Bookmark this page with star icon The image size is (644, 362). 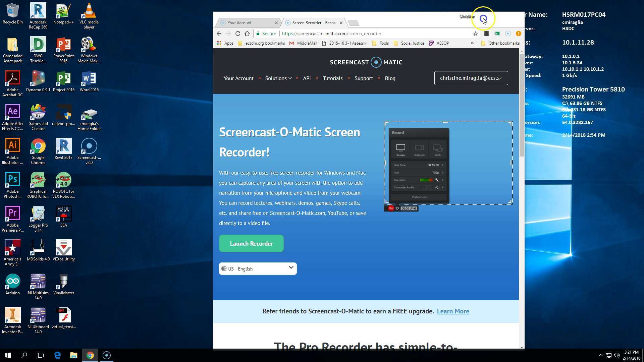tap(475, 34)
